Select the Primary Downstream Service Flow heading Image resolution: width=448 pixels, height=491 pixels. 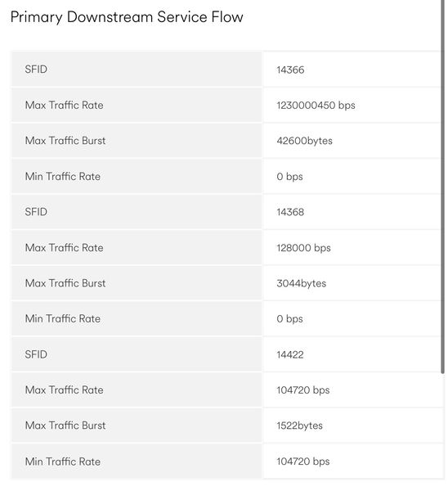(x=127, y=17)
